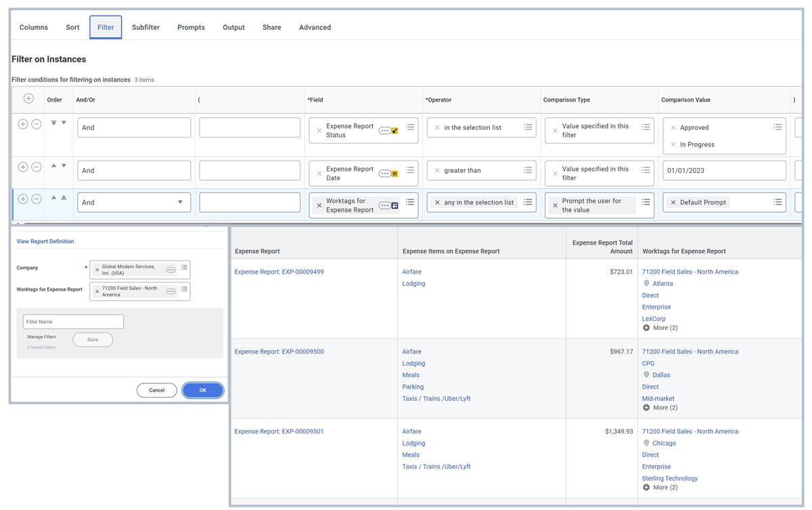Add row after Worktags for Expense Report condition
This screenshot has width=812, height=510.
click(23, 198)
